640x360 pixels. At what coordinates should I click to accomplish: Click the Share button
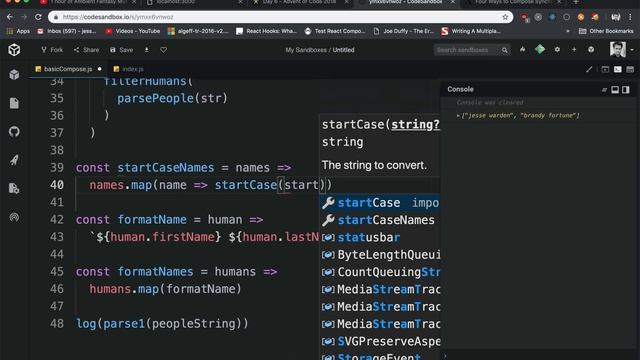click(86, 50)
